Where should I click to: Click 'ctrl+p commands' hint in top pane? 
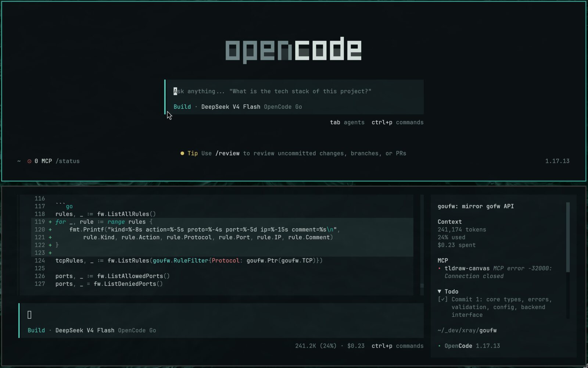398,122
